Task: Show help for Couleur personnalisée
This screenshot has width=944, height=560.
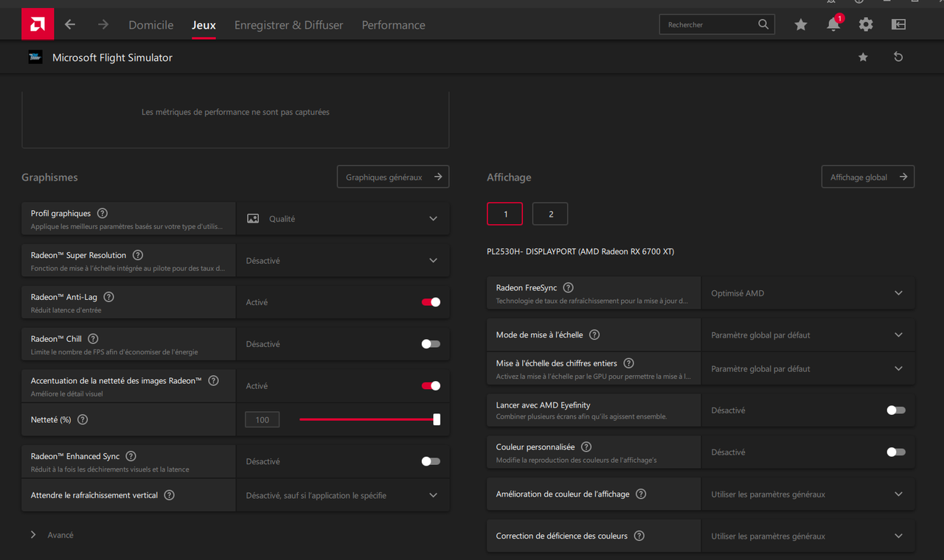Action: pos(586,447)
